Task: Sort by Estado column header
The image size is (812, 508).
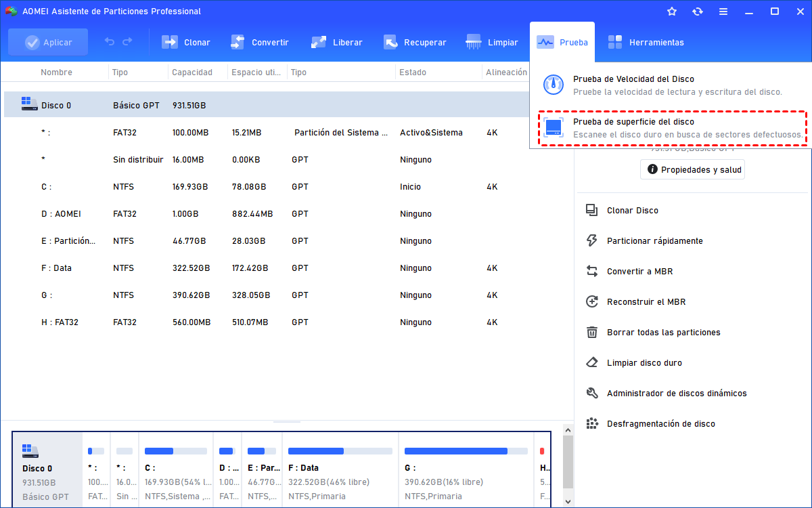Action: pyautogui.click(x=413, y=72)
